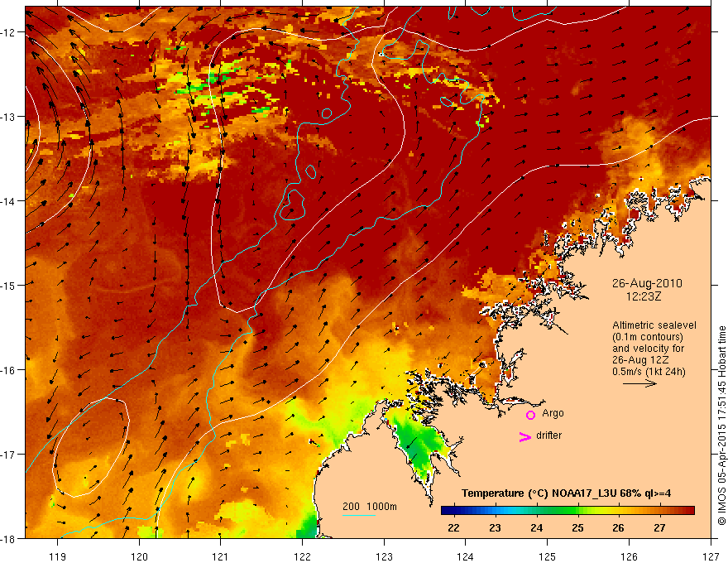Image resolution: width=728 pixels, height=563 pixels.
Task: Click the temperature color scale bar
Action: click(x=568, y=511)
